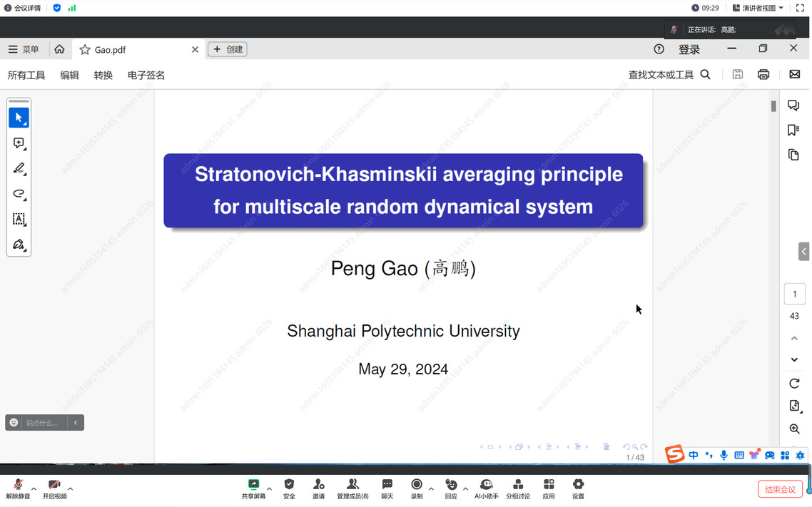Image resolution: width=812 pixels, height=507 pixels.
Task: Unmute the microphone
Action: click(x=18, y=488)
